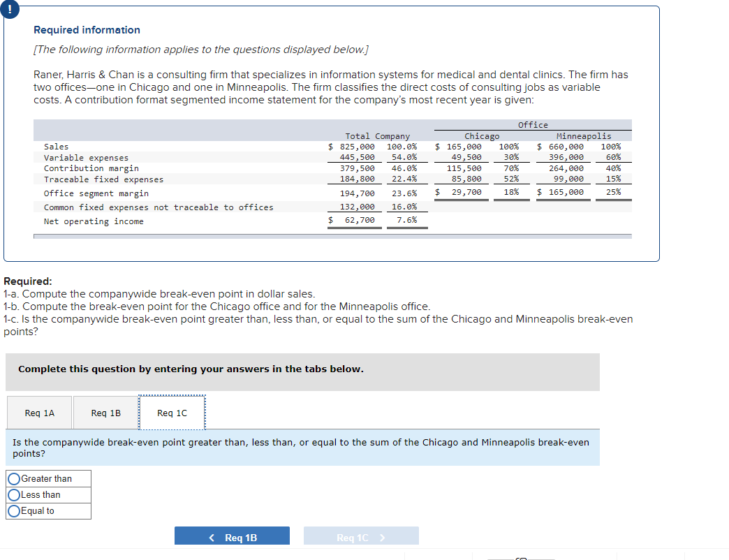Image resolution: width=729 pixels, height=560 pixels.
Task: Click Minneapolis segment margin $ 165,000
Action: 560,192
